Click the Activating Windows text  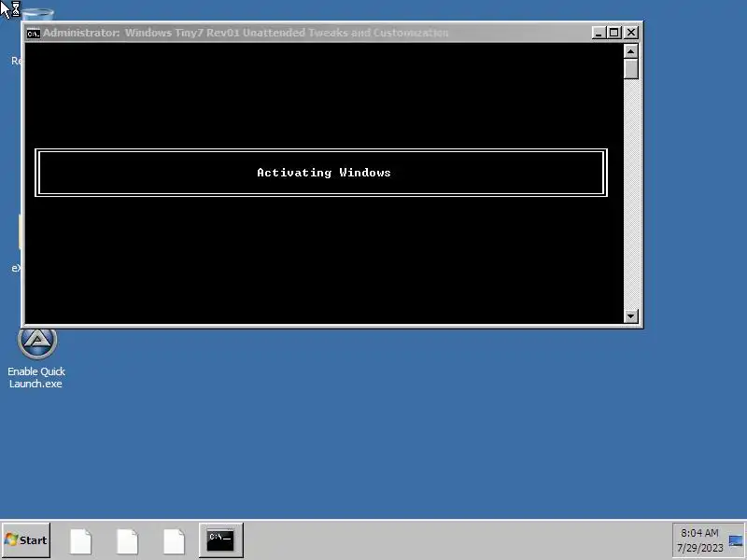tap(324, 173)
